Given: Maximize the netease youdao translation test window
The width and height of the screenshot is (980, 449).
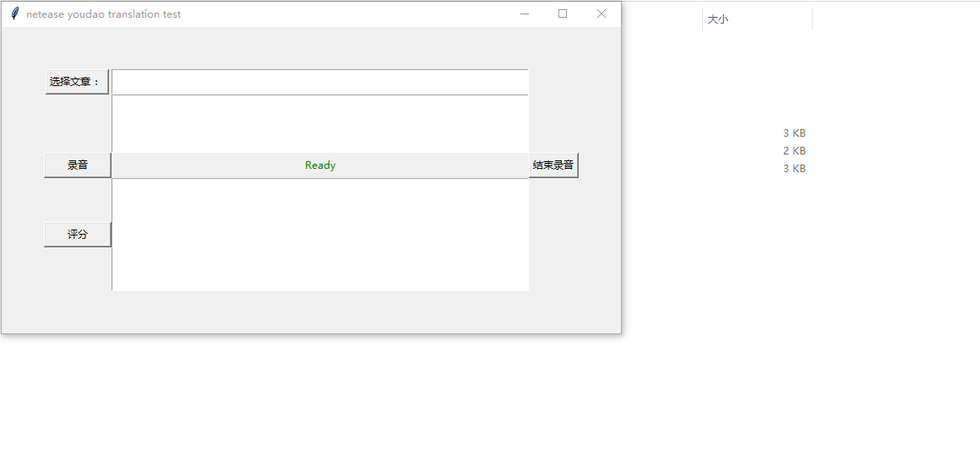Looking at the screenshot, I should [x=563, y=14].
